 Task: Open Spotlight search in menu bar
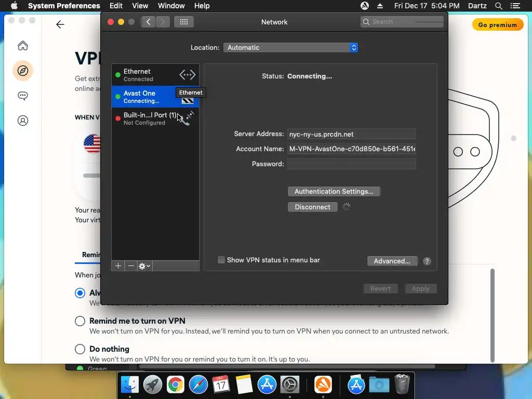[498, 6]
